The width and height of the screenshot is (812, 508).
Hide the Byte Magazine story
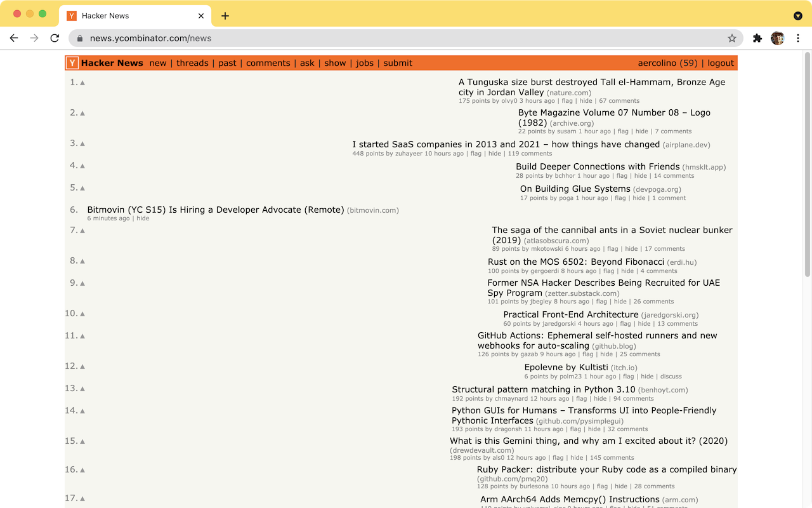click(x=642, y=131)
